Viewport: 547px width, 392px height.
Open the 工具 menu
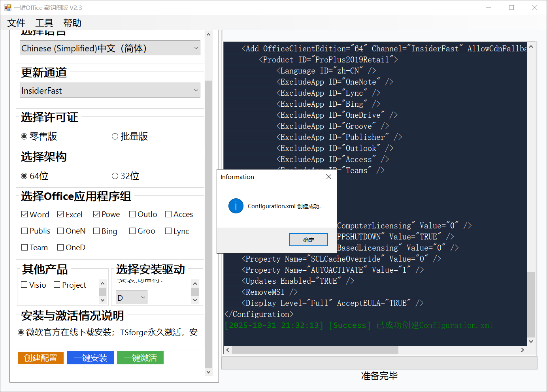(43, 23)
